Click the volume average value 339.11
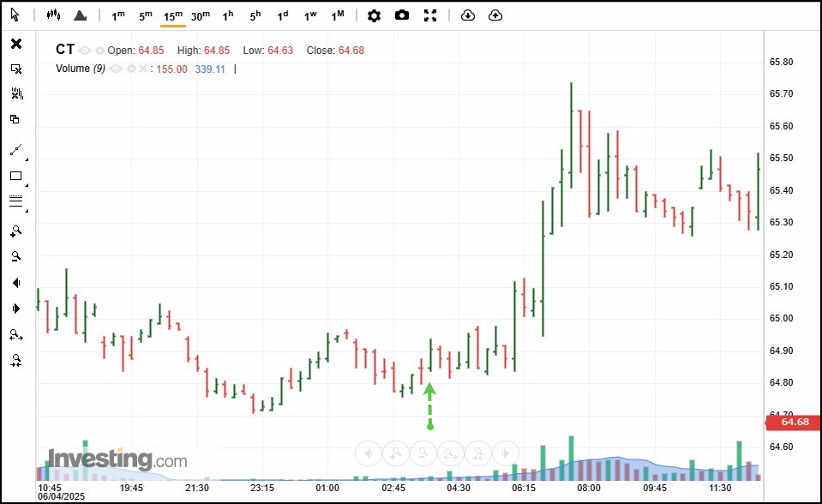 (210, 69)
